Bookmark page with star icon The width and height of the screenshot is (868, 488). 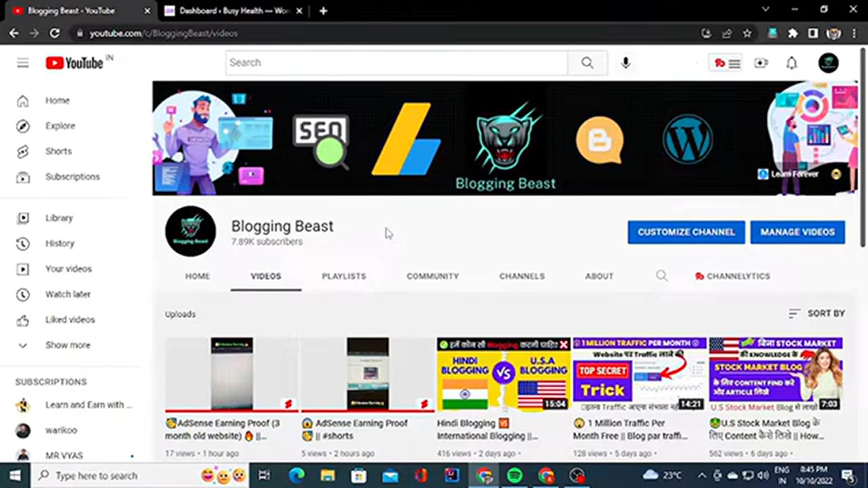tap(747, 33)
